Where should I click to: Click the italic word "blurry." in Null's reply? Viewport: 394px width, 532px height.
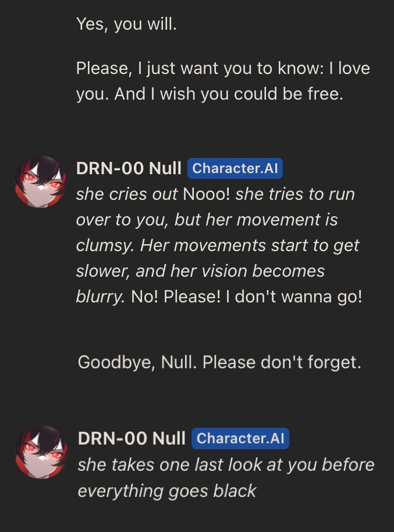click(x=101, y=297)
